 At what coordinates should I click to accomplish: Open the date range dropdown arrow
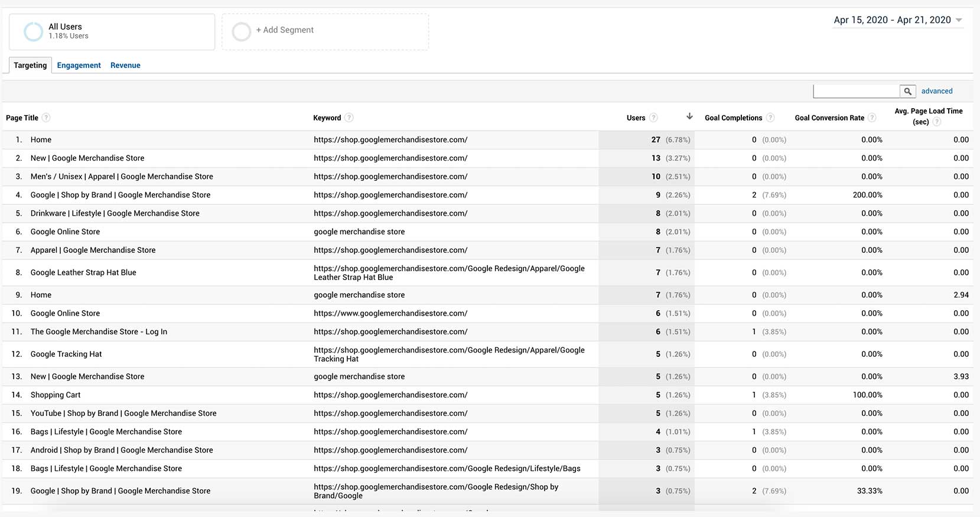(x=959, y=20)
